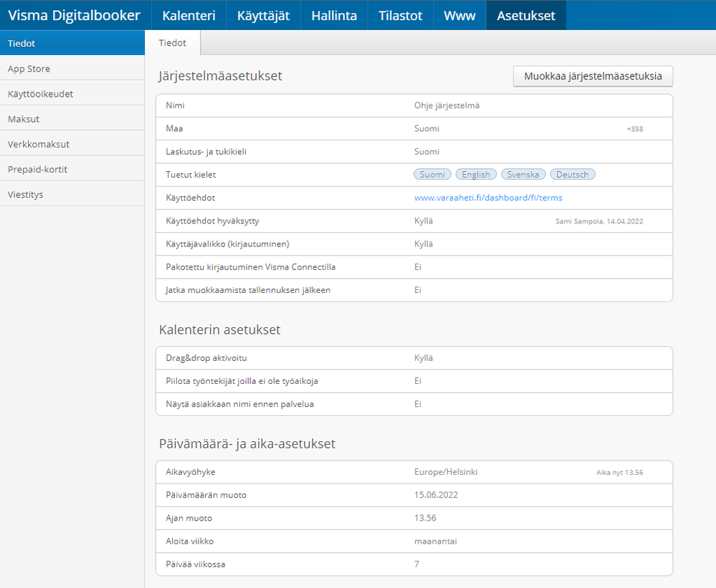716x588 pixels.
Task: Open App Store in the sidebar
Action: click(72, 69)
